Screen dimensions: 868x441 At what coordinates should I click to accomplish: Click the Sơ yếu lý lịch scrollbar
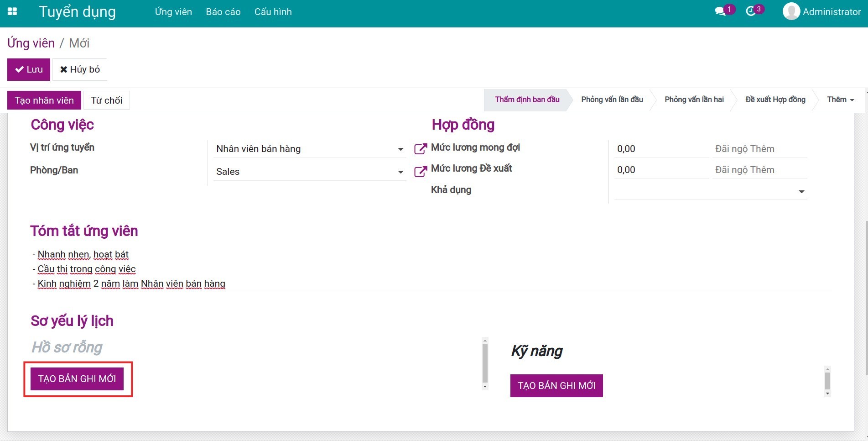[x=485, y=363]
